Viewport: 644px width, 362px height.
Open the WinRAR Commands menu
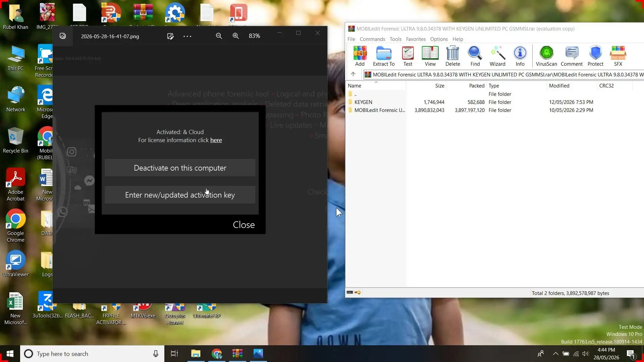[372, 39]
